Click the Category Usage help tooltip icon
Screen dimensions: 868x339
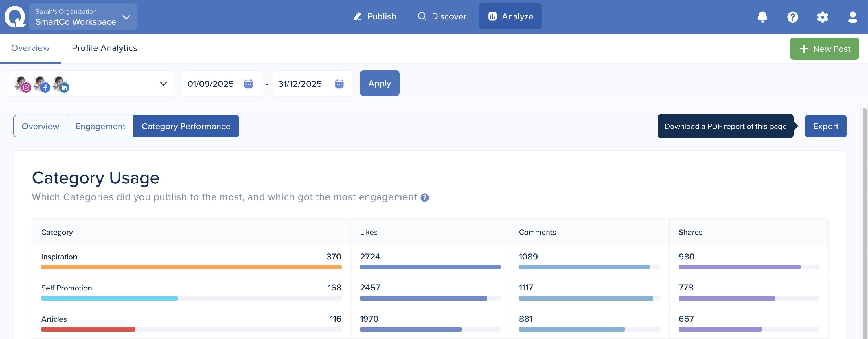[424, 198]
